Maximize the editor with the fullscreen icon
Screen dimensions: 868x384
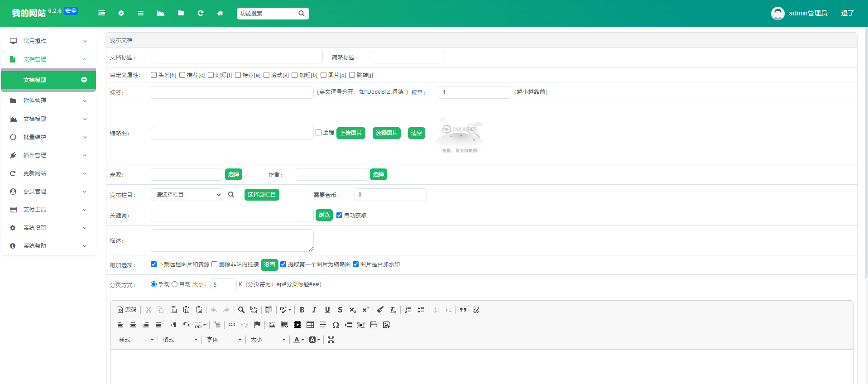click(331, 340)
